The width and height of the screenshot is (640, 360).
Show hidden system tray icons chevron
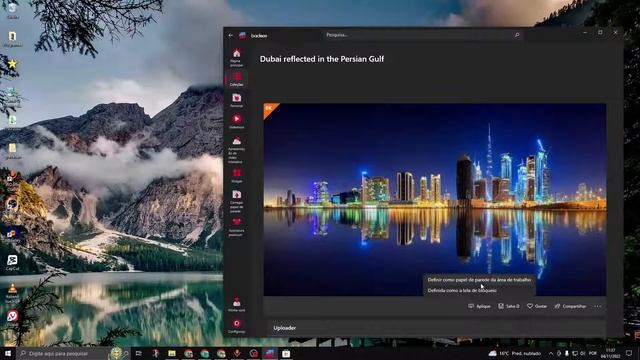tap(551, 353)
